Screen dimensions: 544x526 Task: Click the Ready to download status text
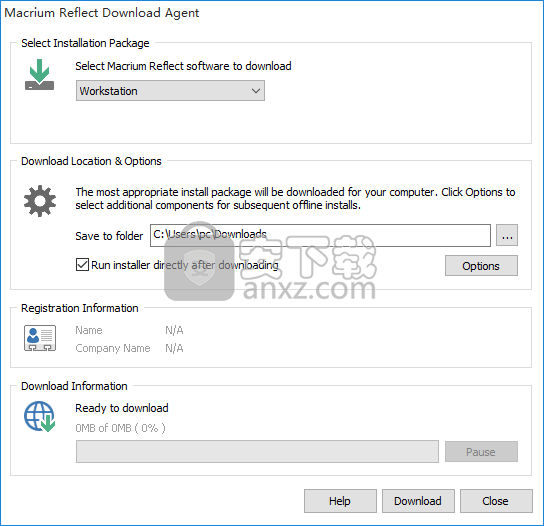click(122, 408)
